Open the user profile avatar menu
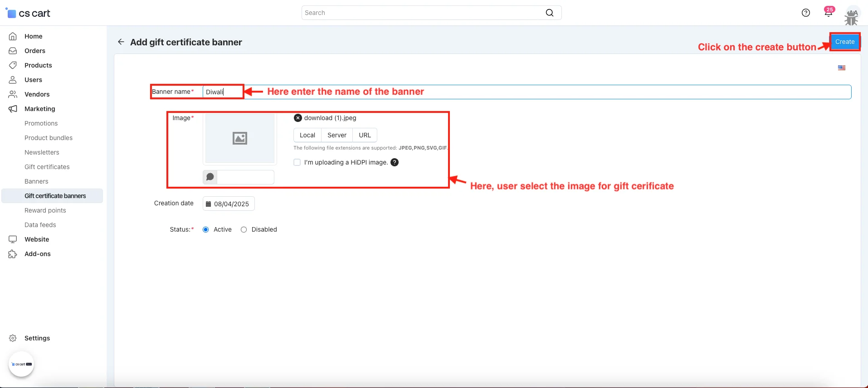 tap(851, 16)
